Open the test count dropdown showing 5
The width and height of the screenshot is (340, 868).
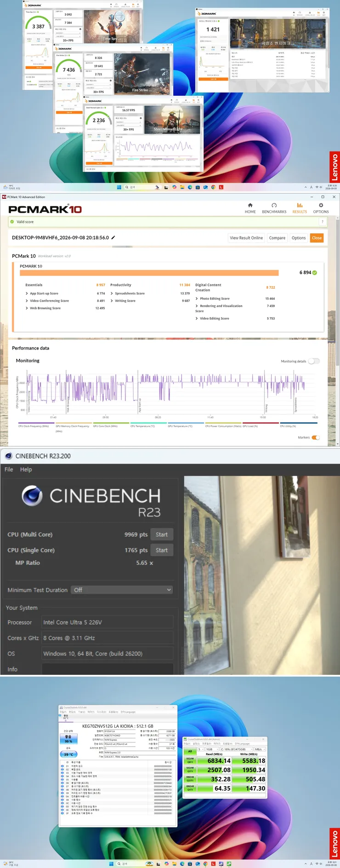point(200,749)
